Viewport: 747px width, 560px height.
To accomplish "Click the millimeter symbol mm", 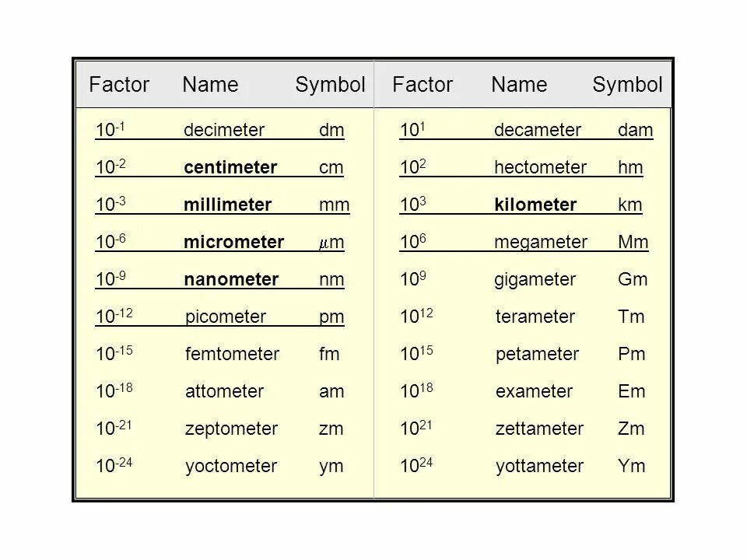I will pyautogui.click(x=334, y=205).
